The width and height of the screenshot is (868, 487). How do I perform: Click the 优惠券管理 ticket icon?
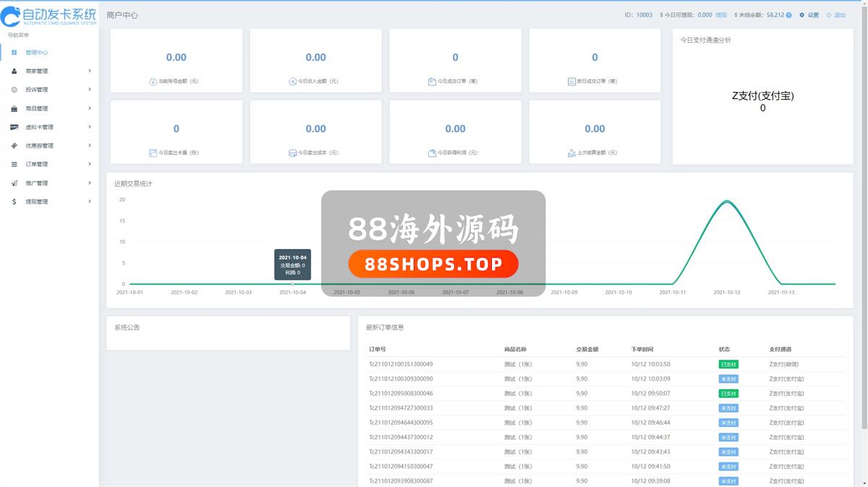(x=14, y=145)
